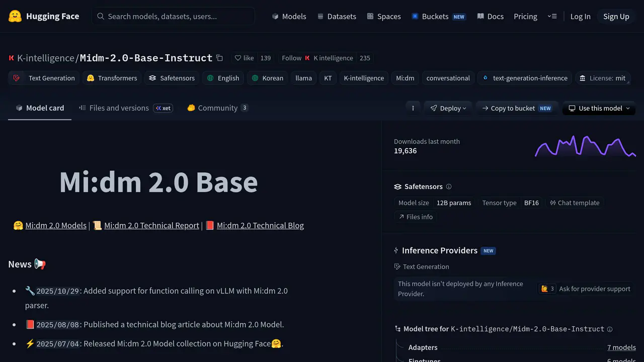Image resolution: width=644 pixels, height=362 pixels.
Task: Click the downloads trend chart
Action: tap(585, 146)
